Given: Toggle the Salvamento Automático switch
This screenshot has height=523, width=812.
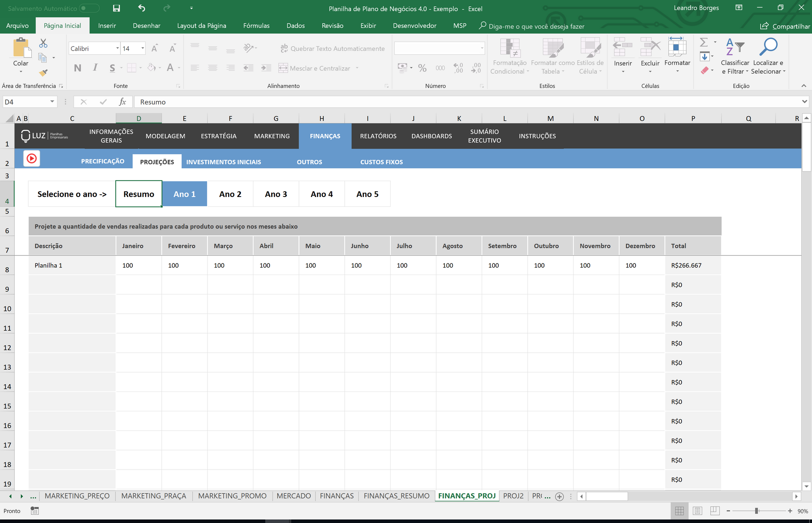Looking at the screenshot, I should [x=89, y=8].
